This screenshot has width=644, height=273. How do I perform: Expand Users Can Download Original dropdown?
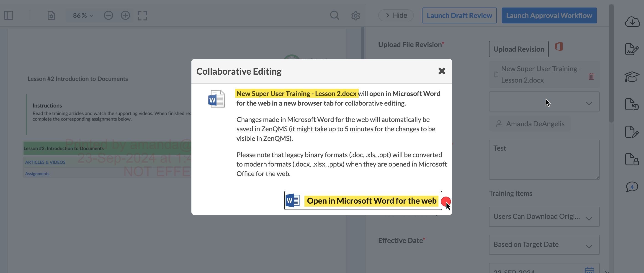point(544,217)
